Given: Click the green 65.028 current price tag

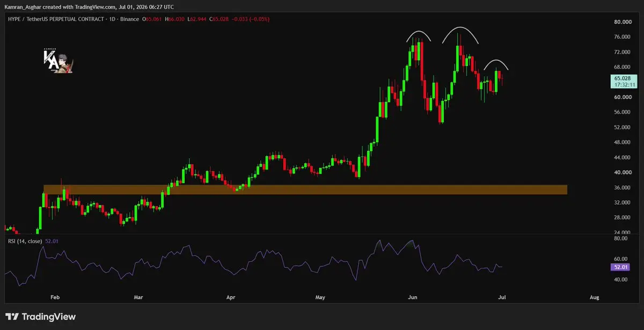Looking at the screenshot, I should pyautogui.click(x=623, y=78).
